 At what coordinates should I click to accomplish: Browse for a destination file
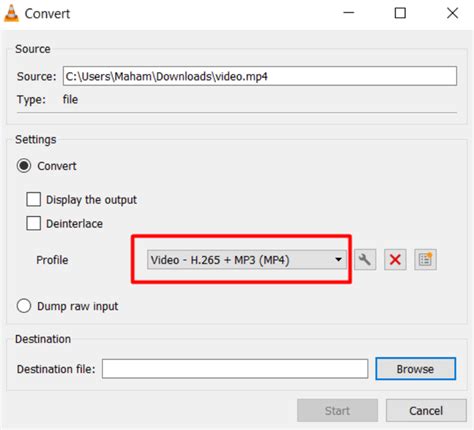(x=415, y=369)
